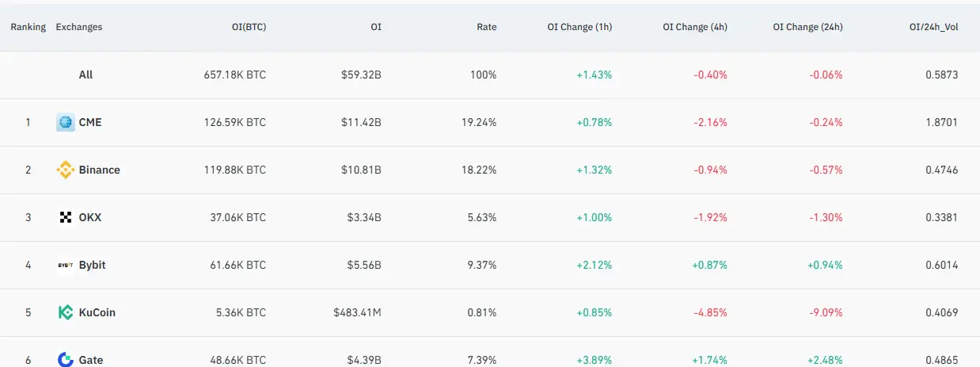Open the Binance exchange link

[x=100, y=170]
